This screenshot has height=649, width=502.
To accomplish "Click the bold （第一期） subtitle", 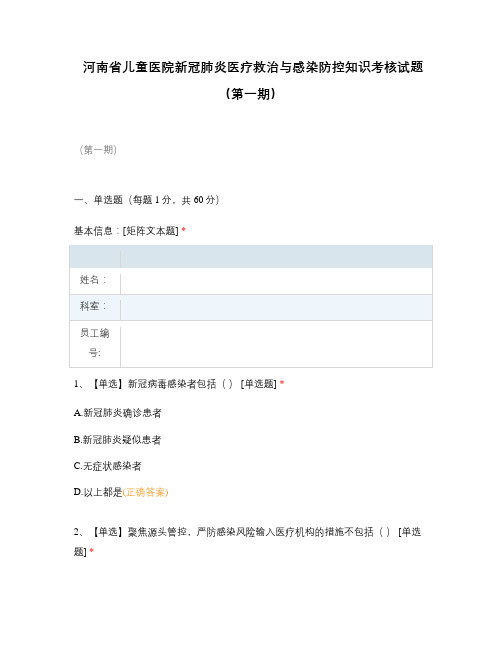I will pyautogui.click(x=251, y=94).
